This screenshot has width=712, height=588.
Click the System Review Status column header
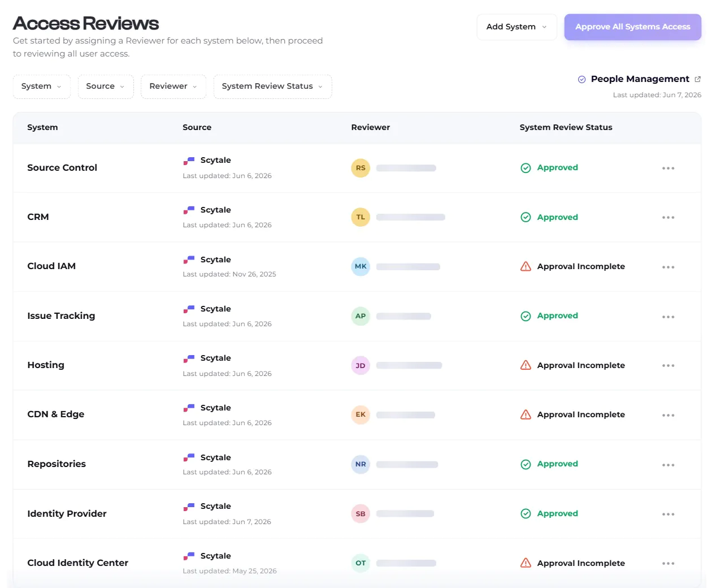tap(566, 127)
